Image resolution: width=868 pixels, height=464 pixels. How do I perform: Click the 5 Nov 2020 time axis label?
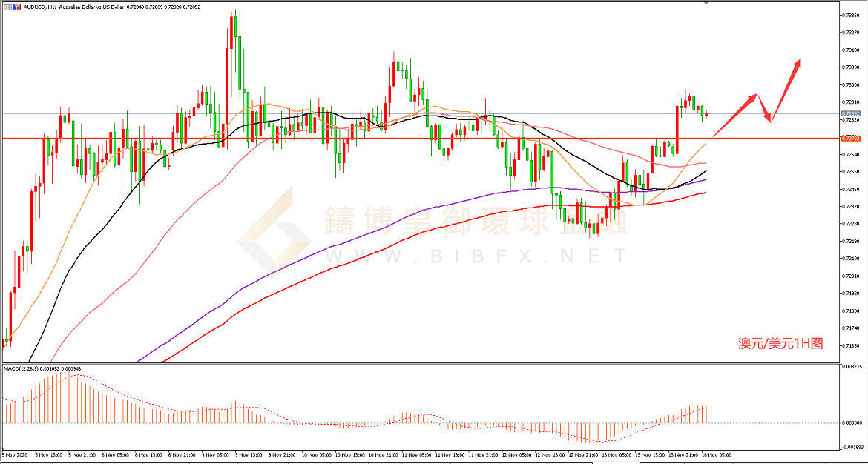click(16, 454)
